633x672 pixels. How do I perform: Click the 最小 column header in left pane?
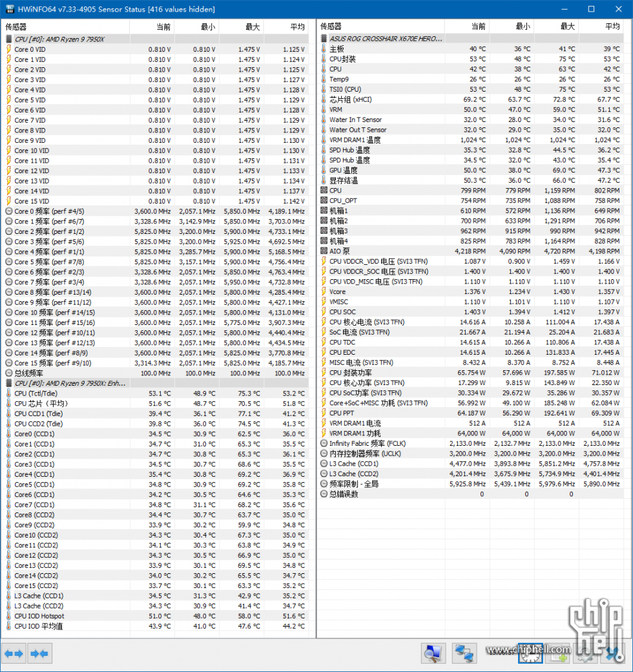point(196,26)
